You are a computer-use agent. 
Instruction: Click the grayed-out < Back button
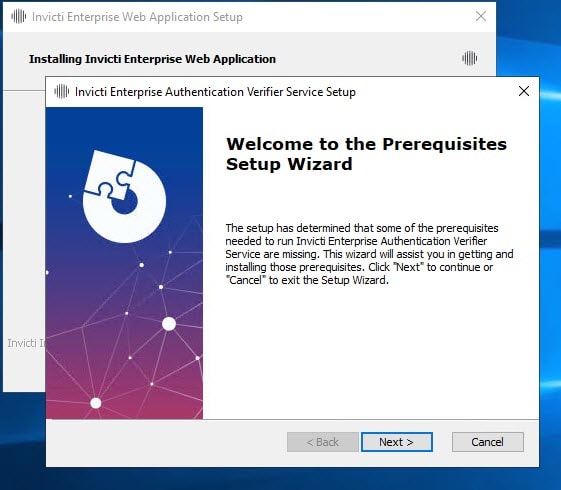[x=323, y=442]
